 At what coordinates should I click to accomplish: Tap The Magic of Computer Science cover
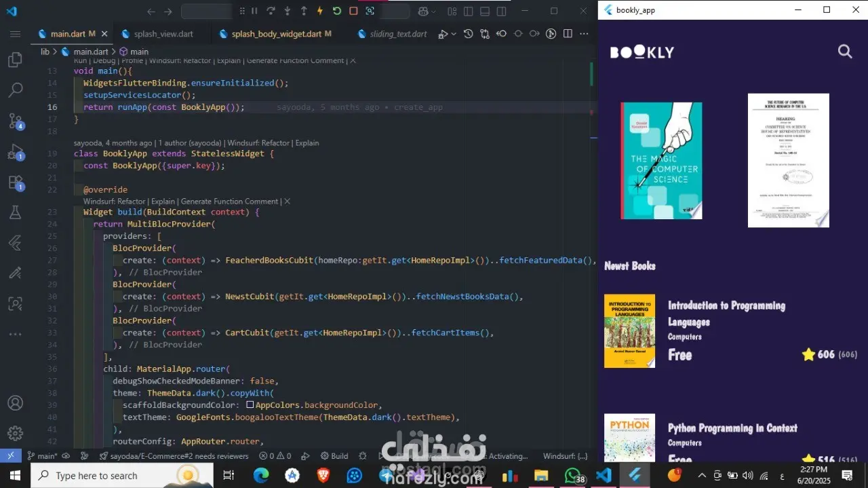[x=661, y=161]
